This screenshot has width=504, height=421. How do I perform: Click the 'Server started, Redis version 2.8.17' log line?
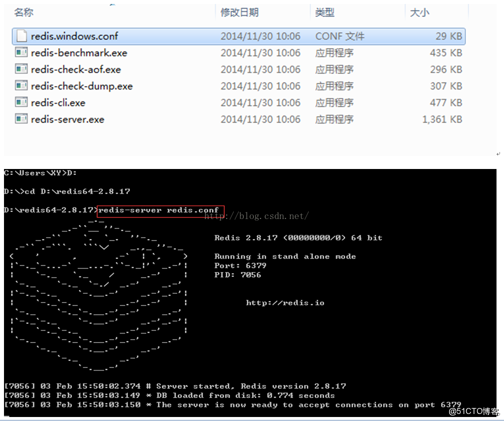(175, 386)
